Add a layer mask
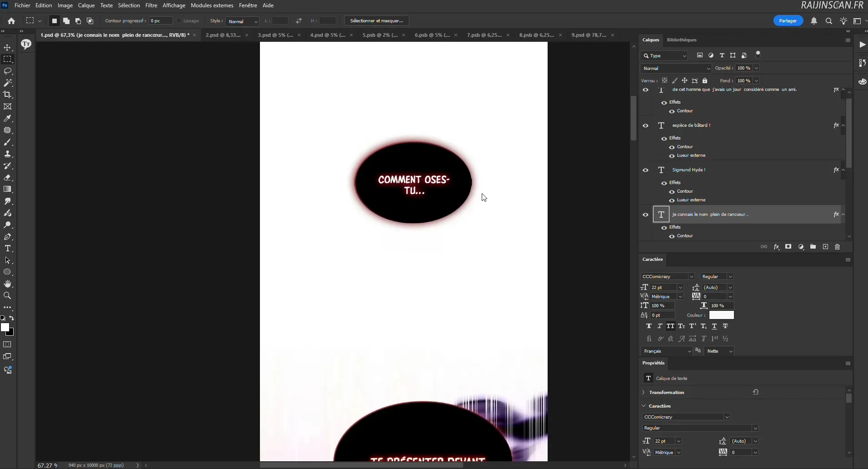The width and height of the screenshot is (868, 469). point(788,247)
